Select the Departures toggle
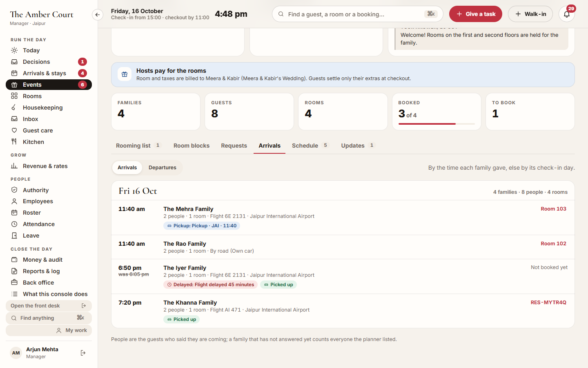The width and height of the screenshot is (588, 368). pos(163,168)
